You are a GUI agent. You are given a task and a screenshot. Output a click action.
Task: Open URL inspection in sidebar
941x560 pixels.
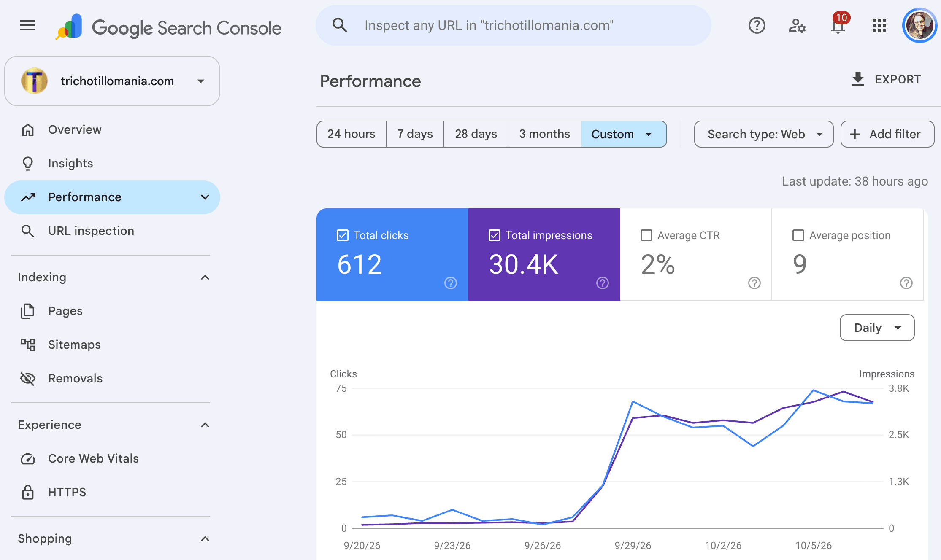(x=112, y=231)
